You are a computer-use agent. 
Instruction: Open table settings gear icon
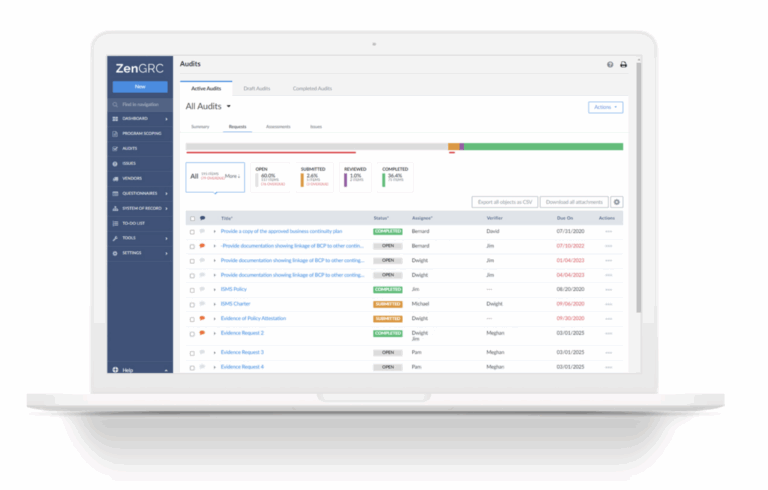point(617,202)
